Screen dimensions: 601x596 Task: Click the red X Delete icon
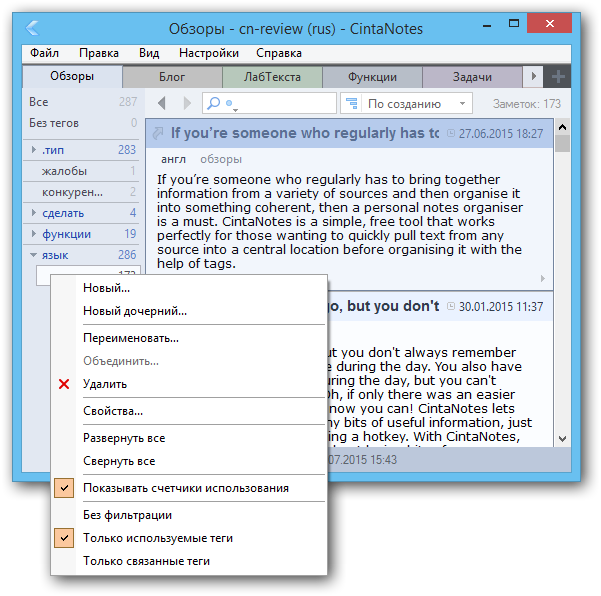click(x=64, y=384)
